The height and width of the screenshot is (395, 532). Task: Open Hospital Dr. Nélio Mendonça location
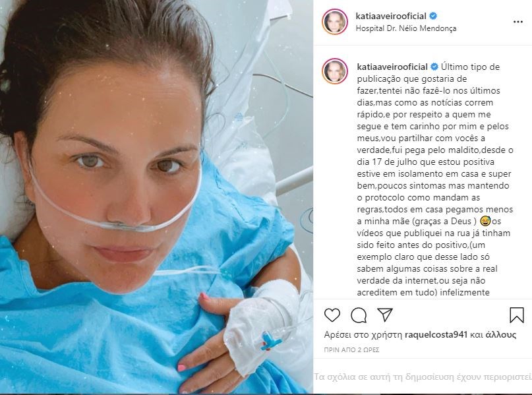(x=406, y=28)
